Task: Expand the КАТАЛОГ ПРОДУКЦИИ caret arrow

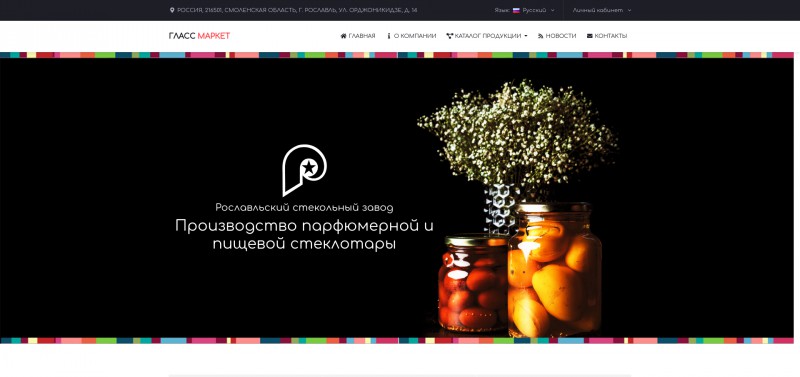Action: click(526, 36)
